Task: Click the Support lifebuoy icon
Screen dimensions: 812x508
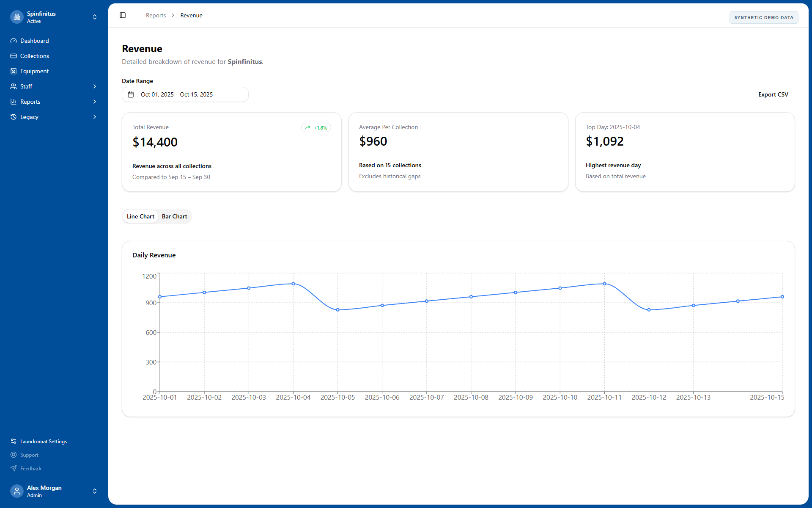Action: point(14,455)
